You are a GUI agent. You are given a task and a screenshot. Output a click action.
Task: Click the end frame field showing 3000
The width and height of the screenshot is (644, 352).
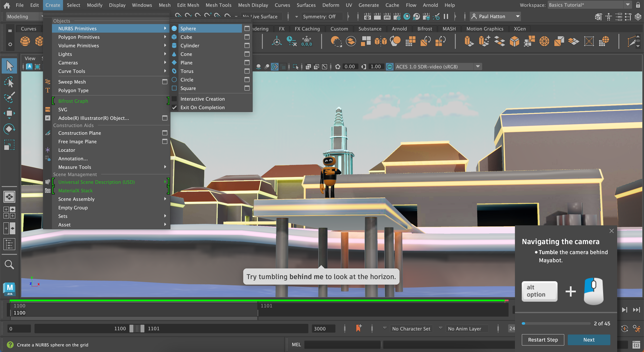(x=324, y=329)
